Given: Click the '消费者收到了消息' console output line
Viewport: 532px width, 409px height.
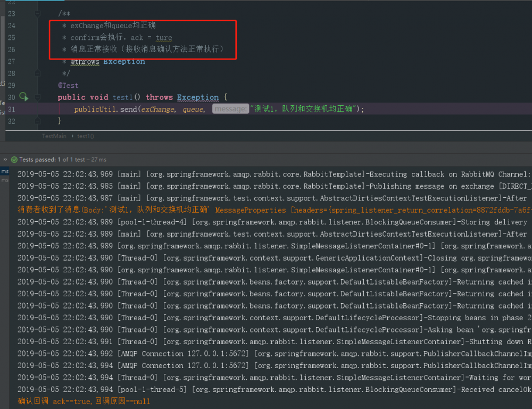Looking at the screenshot, I should (275, 210).
